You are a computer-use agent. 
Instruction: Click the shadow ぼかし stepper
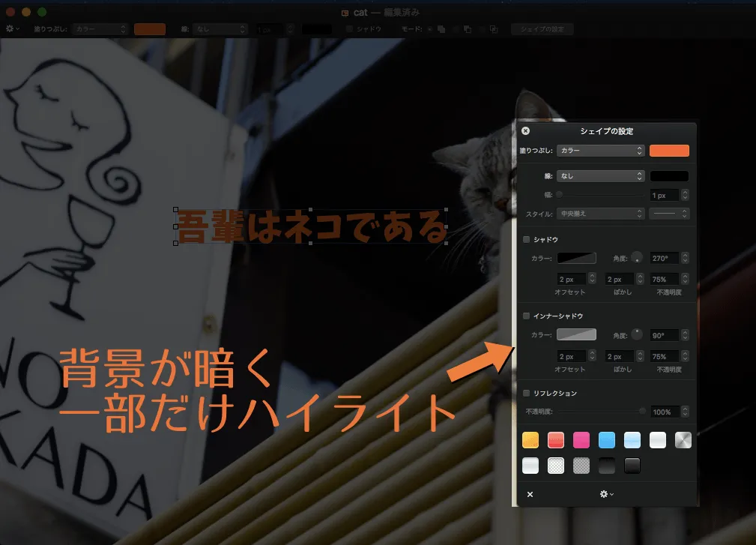point(641,279)
